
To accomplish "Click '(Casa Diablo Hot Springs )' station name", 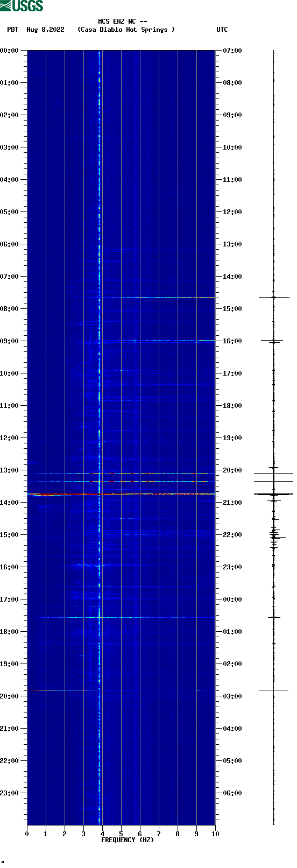I will [126, 30].
